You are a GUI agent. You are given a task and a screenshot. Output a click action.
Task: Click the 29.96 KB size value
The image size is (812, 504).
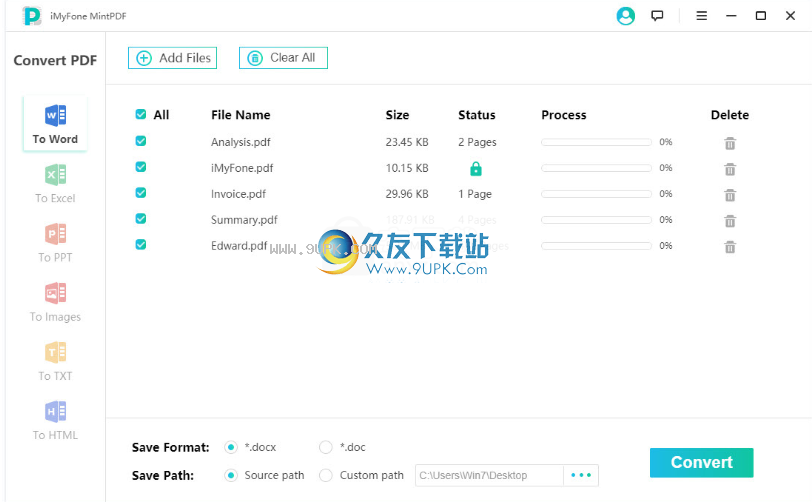click(407, 194)
